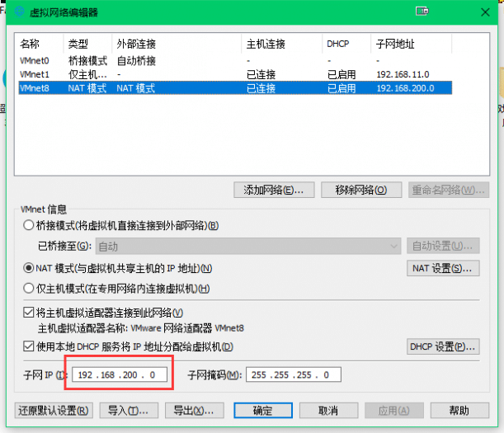Open the DHCP 设置 dialog
Screen dimensions: 504x433
(x=444, y=347)
